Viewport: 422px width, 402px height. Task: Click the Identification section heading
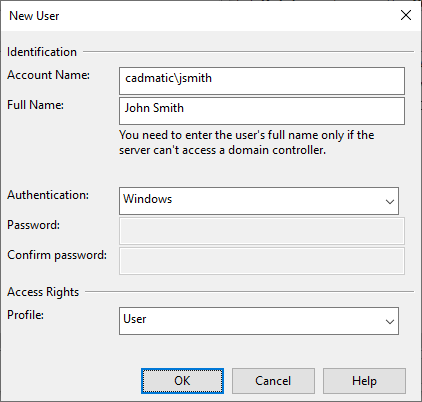[x=42, y=52]
